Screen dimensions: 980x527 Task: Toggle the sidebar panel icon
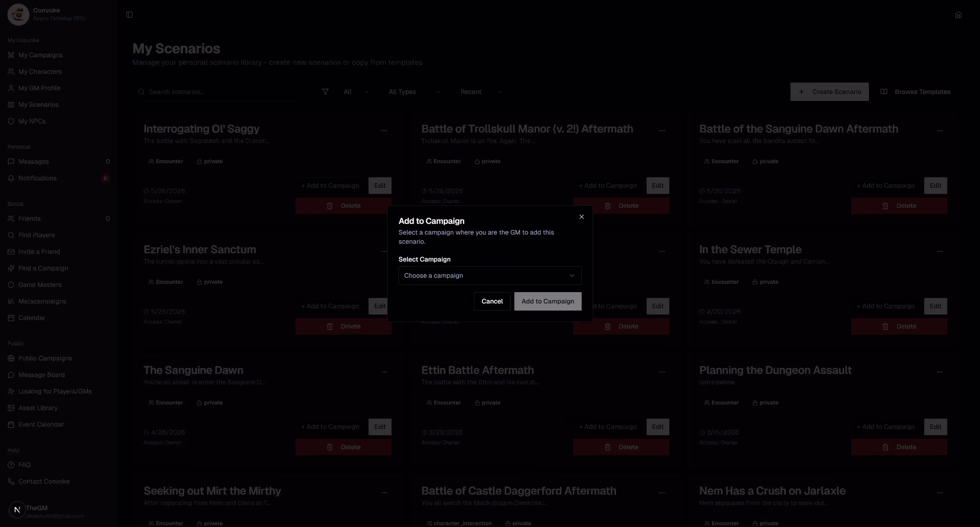129,15
